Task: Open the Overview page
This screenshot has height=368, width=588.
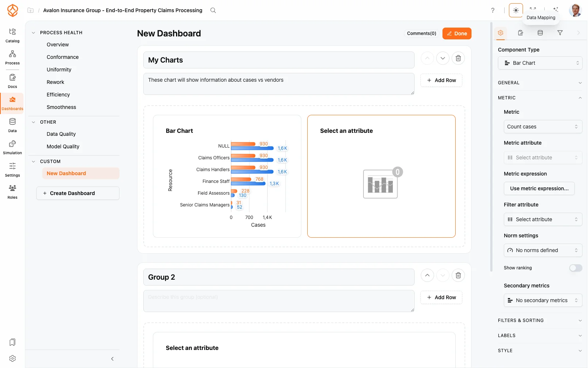Action: tap(58, 45)
